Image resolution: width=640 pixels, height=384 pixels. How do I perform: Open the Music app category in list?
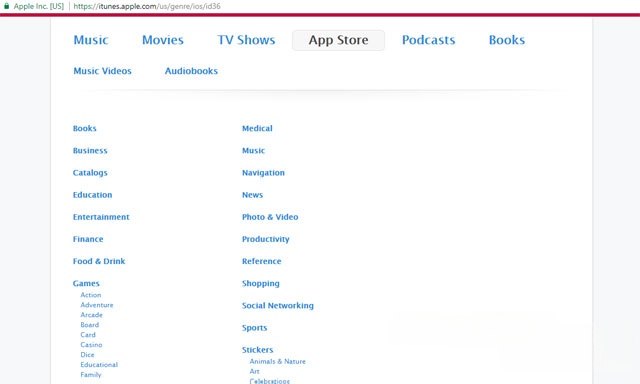[253, 150]
